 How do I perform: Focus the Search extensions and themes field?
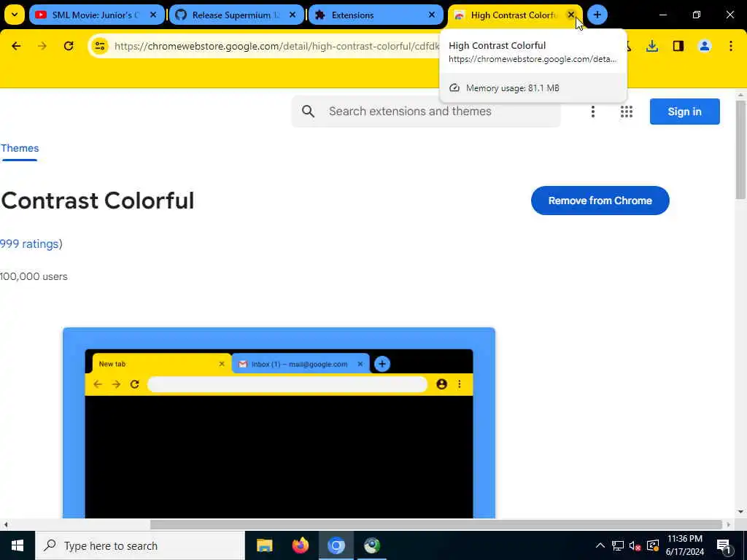tap(426, 112)
